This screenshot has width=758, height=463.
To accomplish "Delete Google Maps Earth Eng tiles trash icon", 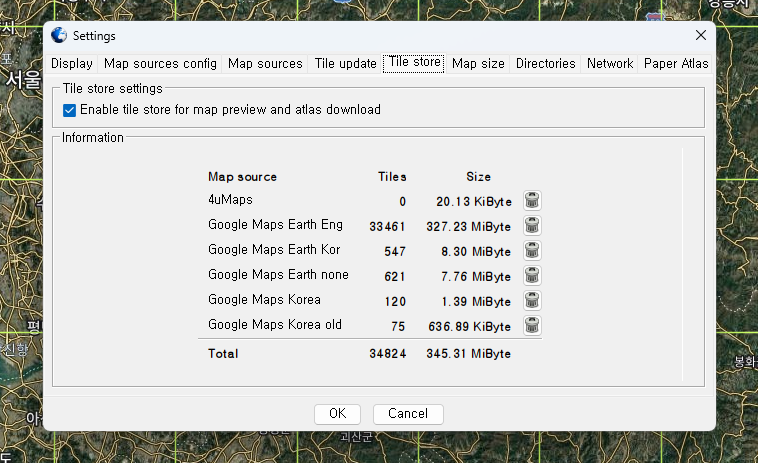I will [532, 226].
